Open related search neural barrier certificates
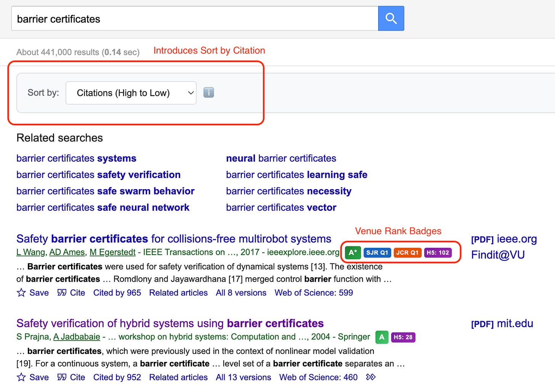Viewport: 555px width, 392px height. [281, 158]
